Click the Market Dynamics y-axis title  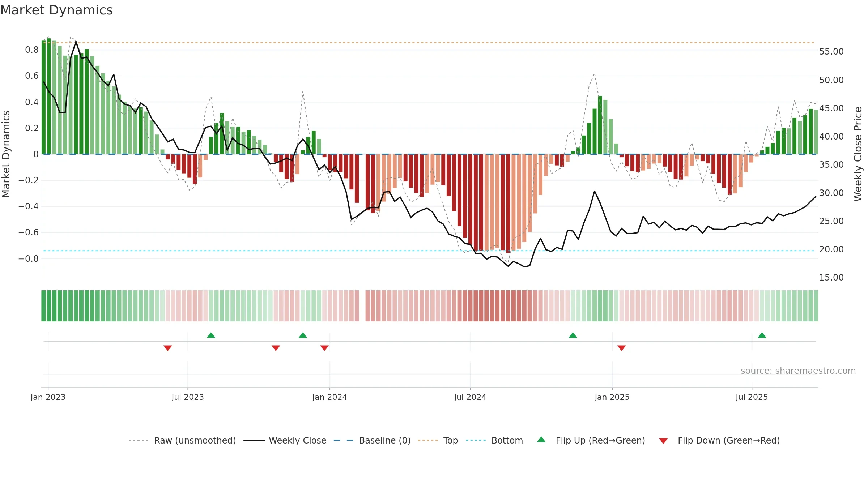pyautogui.click(x=6, y=154)
